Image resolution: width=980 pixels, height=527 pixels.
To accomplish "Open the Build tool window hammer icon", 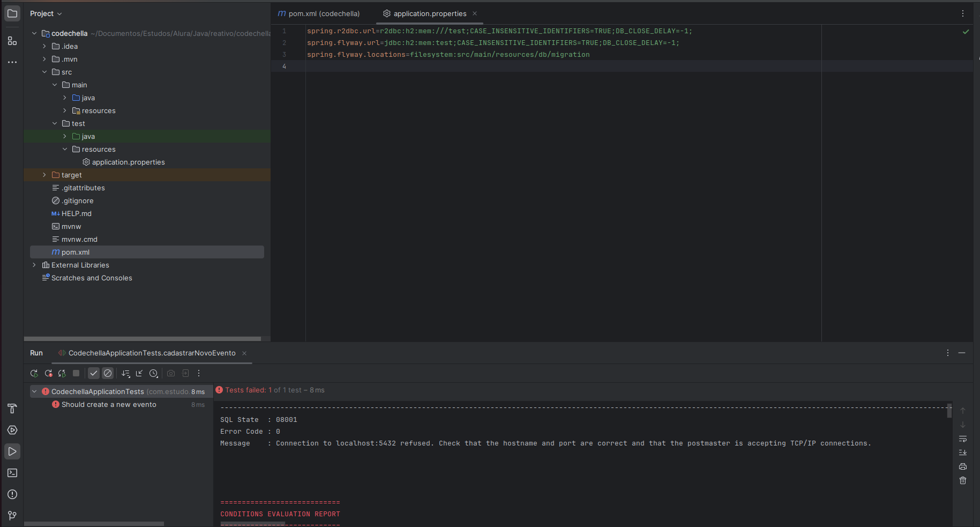I will (12, 409).
